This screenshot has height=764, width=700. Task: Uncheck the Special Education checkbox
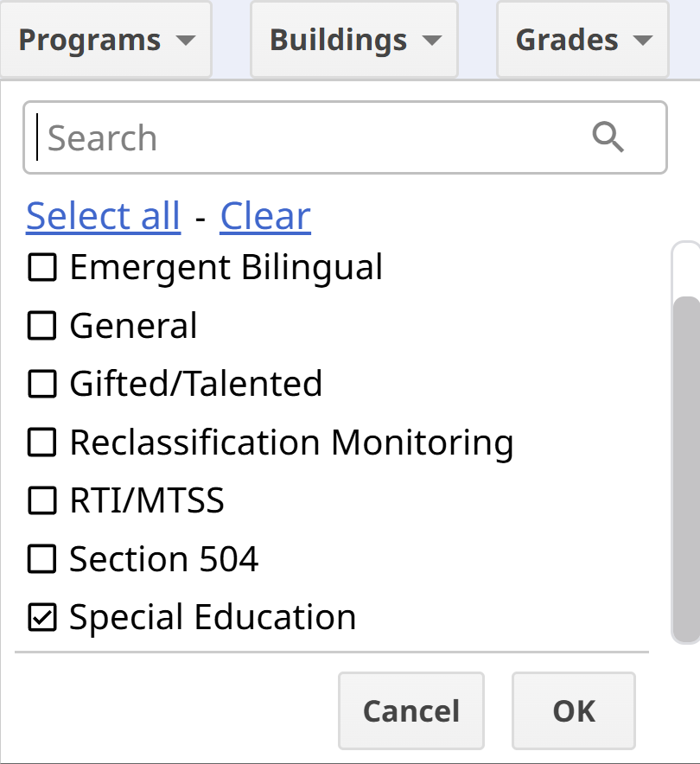[x=41, y=617]
